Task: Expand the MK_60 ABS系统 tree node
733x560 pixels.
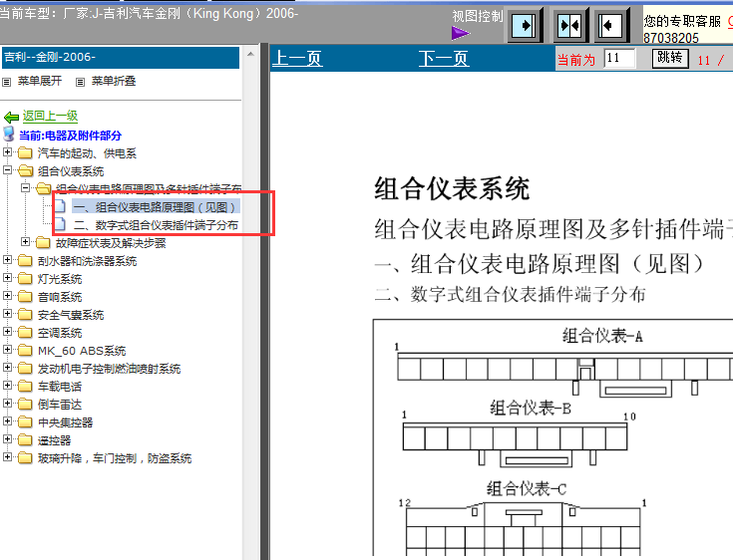Action: tap(8, 349)
